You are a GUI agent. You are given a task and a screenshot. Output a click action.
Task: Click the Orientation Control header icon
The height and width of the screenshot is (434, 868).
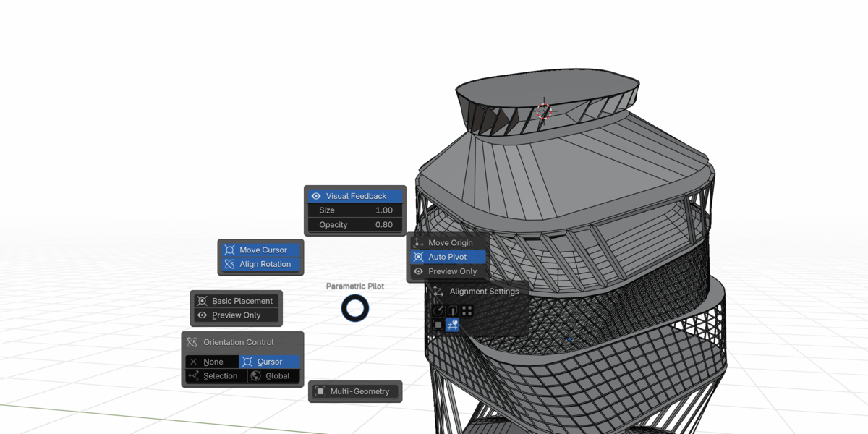click(x=192, y=342)
